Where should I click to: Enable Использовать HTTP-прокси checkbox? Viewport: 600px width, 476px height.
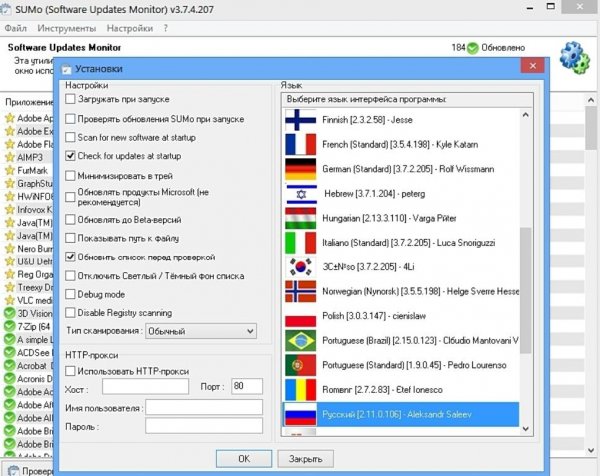tap(70, 371)
